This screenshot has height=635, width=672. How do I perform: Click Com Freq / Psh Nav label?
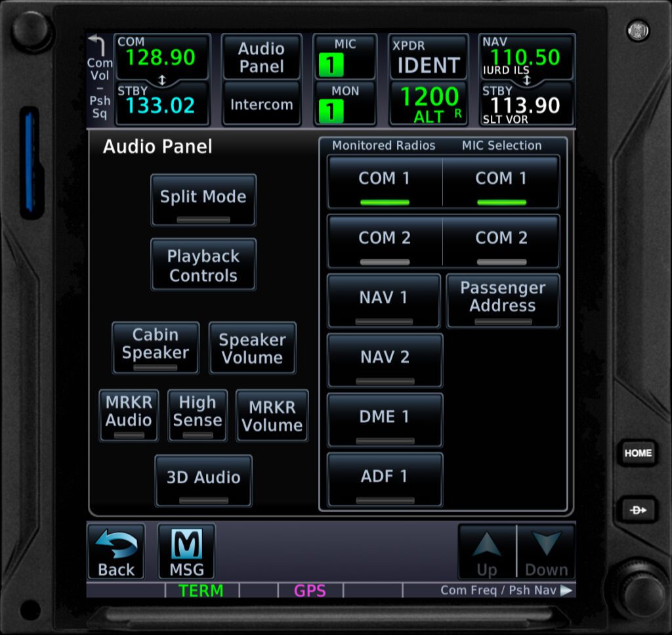[x=499, y=590]
